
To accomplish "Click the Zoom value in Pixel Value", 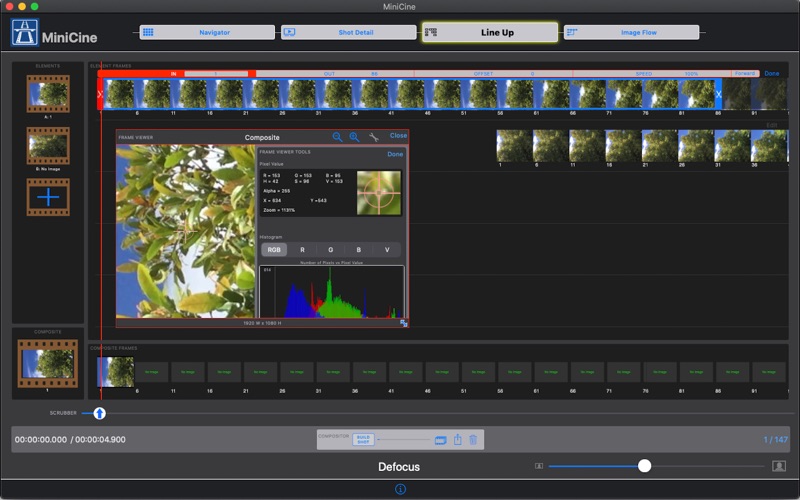I will pos(279,210).
